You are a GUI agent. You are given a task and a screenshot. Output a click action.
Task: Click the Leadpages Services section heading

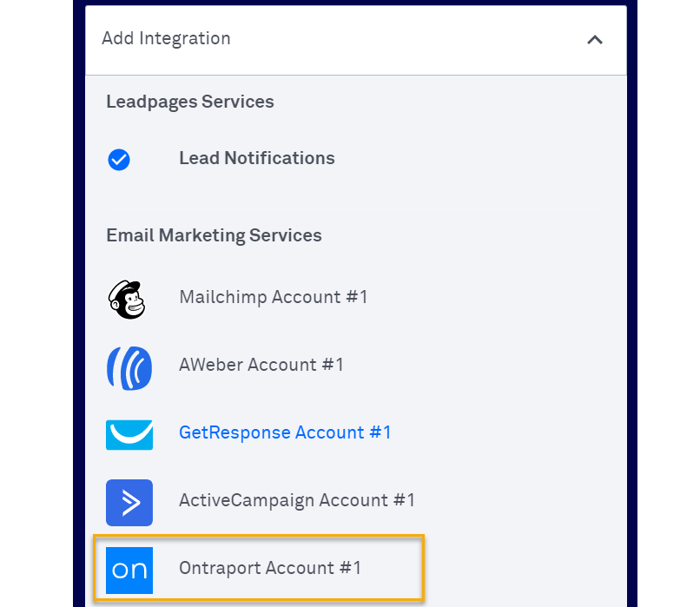[189, 102]
